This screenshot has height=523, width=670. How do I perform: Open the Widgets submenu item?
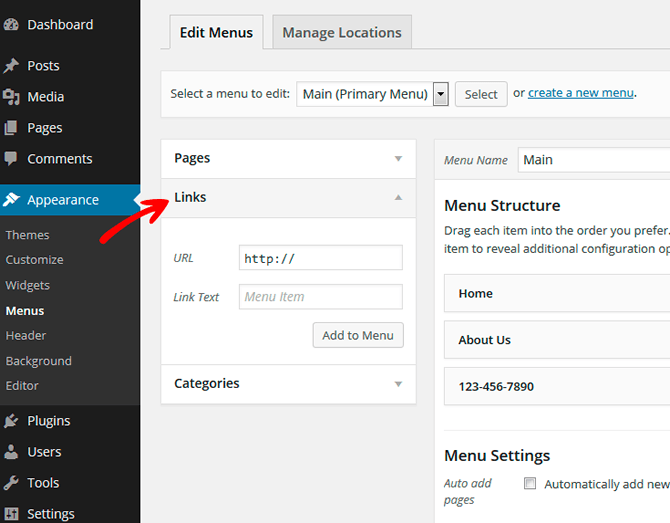coord(28,285)
